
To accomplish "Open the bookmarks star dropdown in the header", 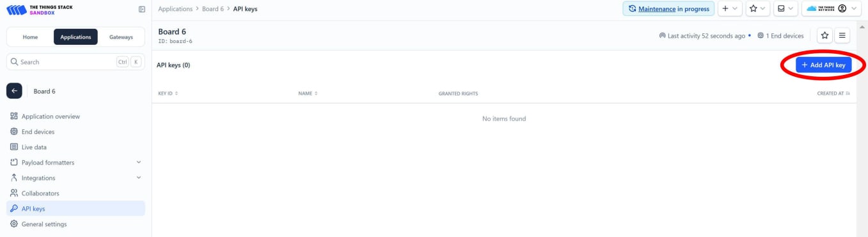I will [x=757, y=9].
